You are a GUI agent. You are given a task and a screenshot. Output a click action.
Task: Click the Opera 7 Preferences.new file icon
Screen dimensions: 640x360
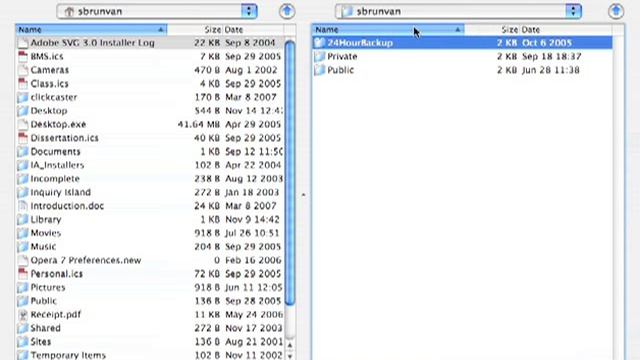tap(23, 260)
